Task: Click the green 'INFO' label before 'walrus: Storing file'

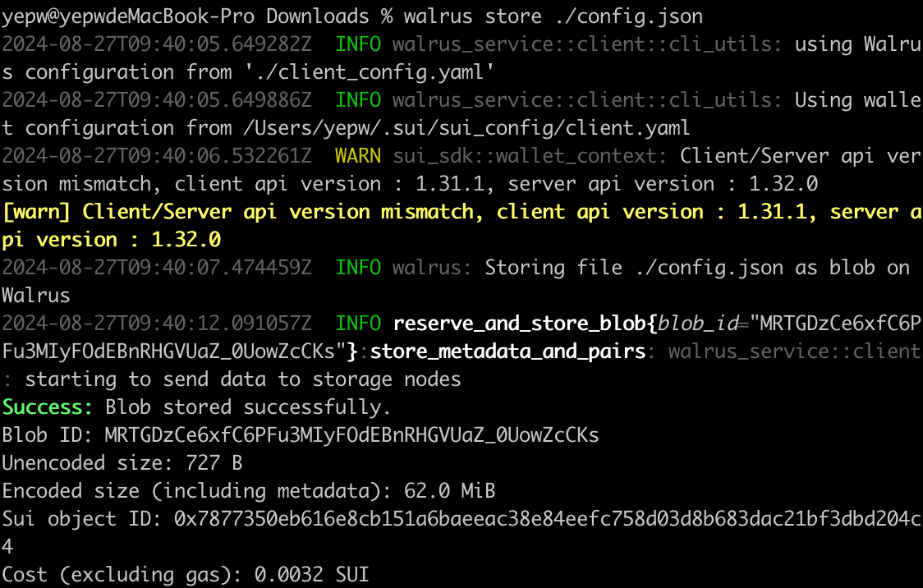Action: click(358, 268)
